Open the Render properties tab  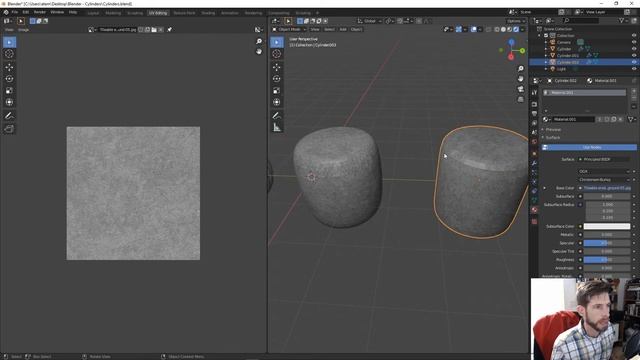[x=534, y=104]
